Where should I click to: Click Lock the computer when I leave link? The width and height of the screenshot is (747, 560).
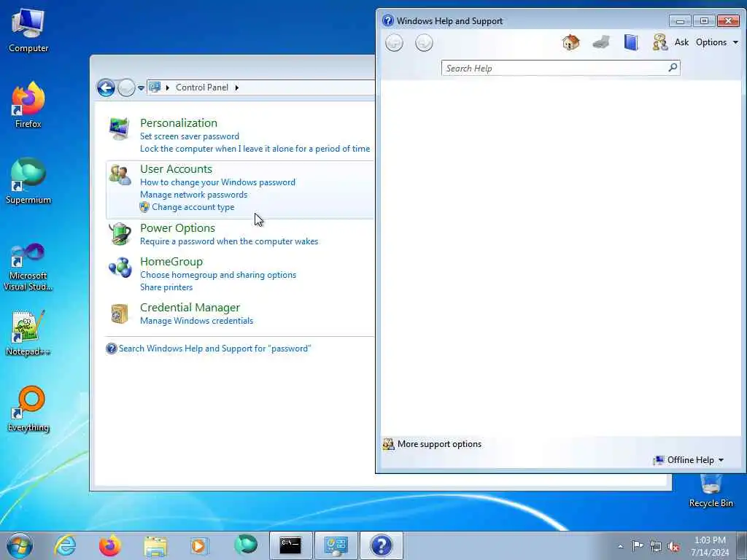coord(255,149)
